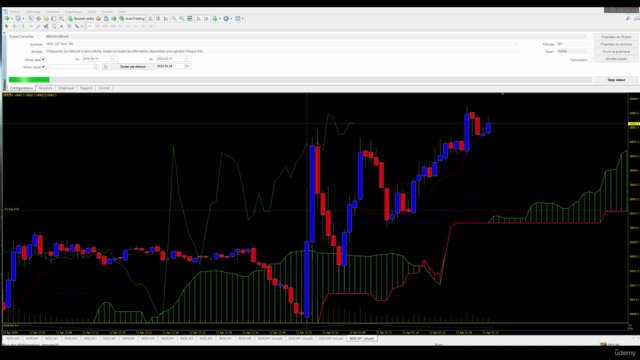Open the Insertion menu
640x360 pixels.
[53, 12]
